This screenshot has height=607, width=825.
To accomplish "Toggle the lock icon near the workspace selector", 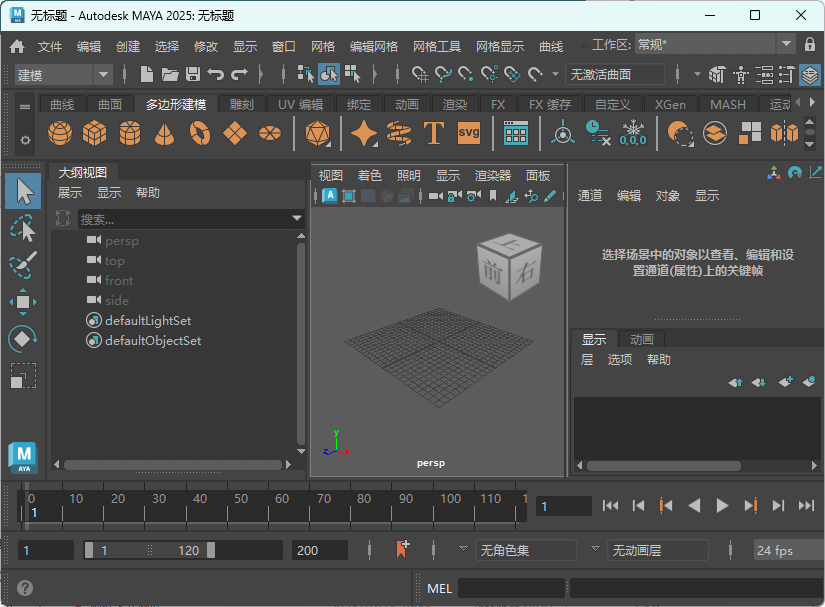I will (808, 44).
